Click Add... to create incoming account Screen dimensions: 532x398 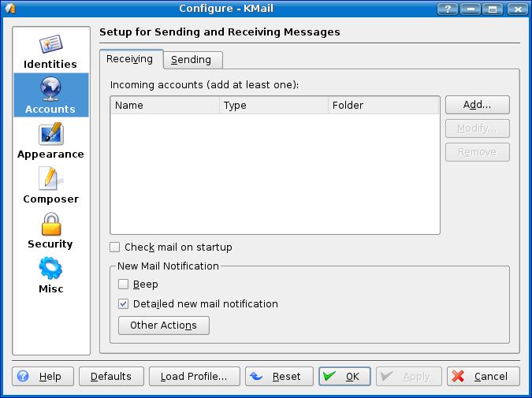(478, 105)
